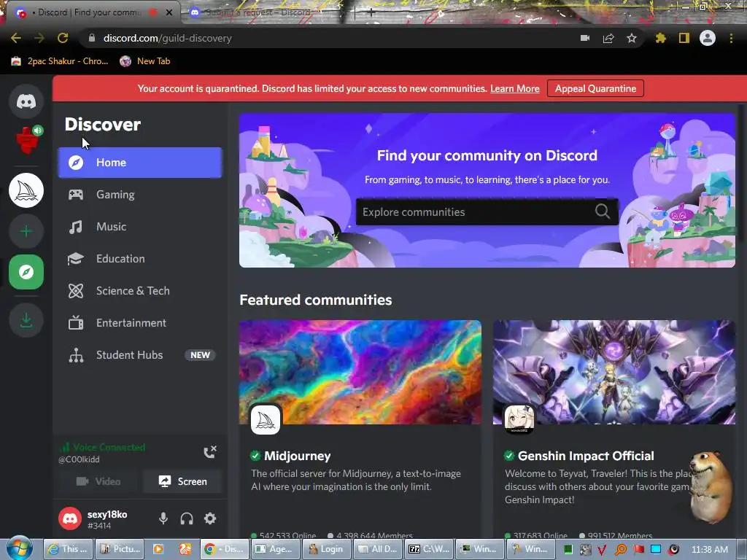This screenshot has width=747, height=560.
Task: Close the Discord Find your community tab
Action: click(169, 13)
